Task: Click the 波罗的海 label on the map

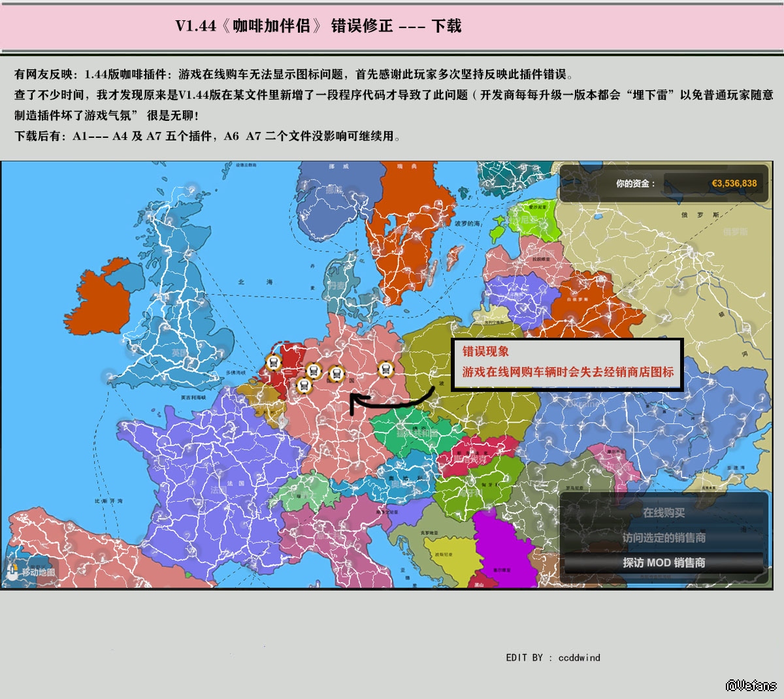Action: (468, 223)
